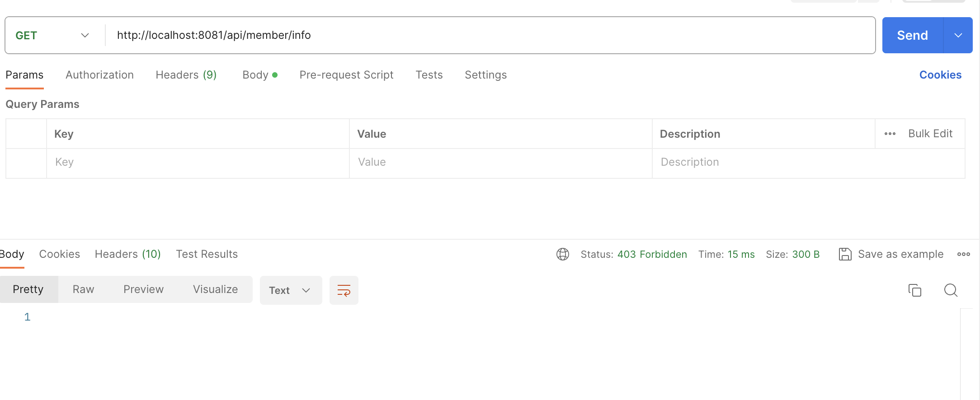
Task: Select the Visualize view
Action: click(x=216, y=289)
